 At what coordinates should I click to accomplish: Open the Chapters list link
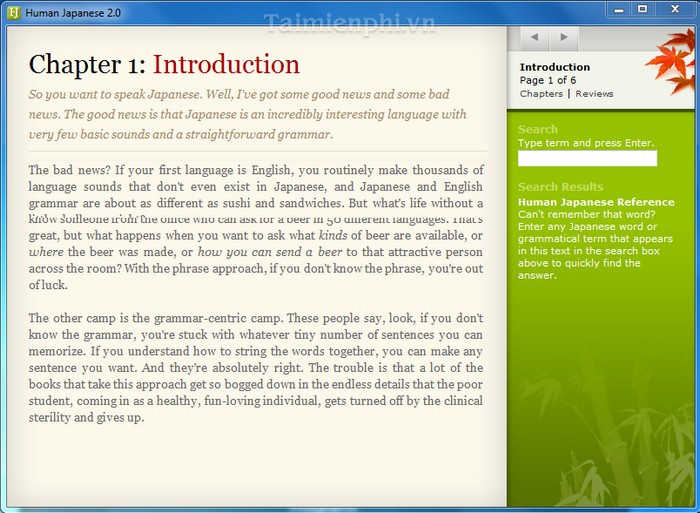pos(541,94)
